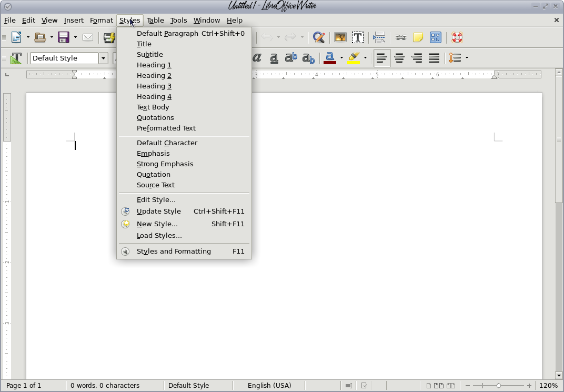
Task: Insert image using the picture icon
Action: point(340,37)
